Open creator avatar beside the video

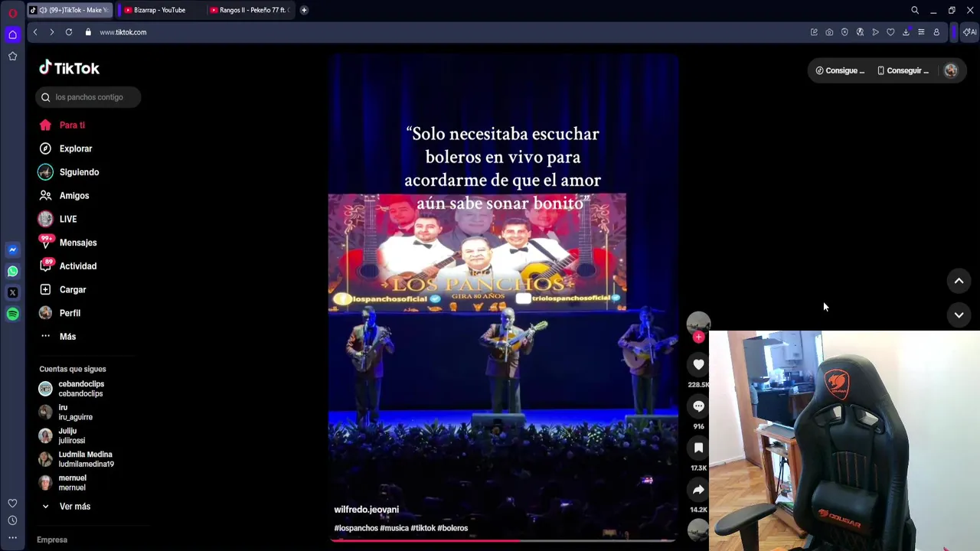(x=698, y=324)
